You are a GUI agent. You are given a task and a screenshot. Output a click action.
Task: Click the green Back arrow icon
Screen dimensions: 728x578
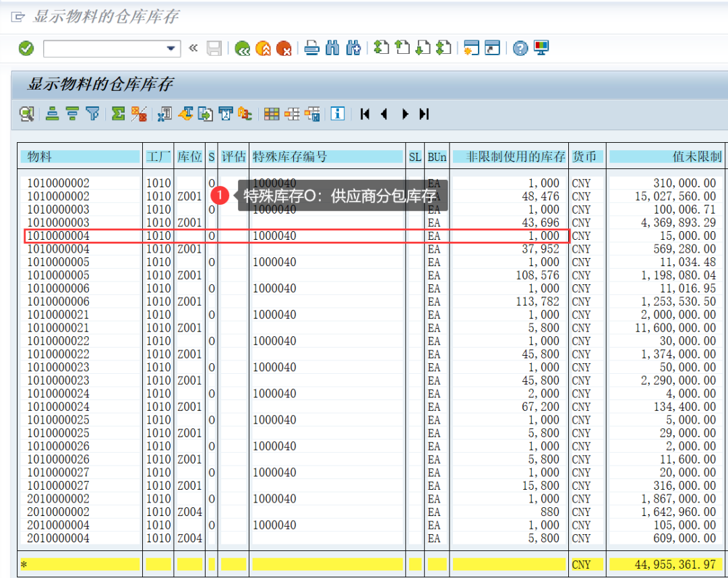(x=242, y=49)
